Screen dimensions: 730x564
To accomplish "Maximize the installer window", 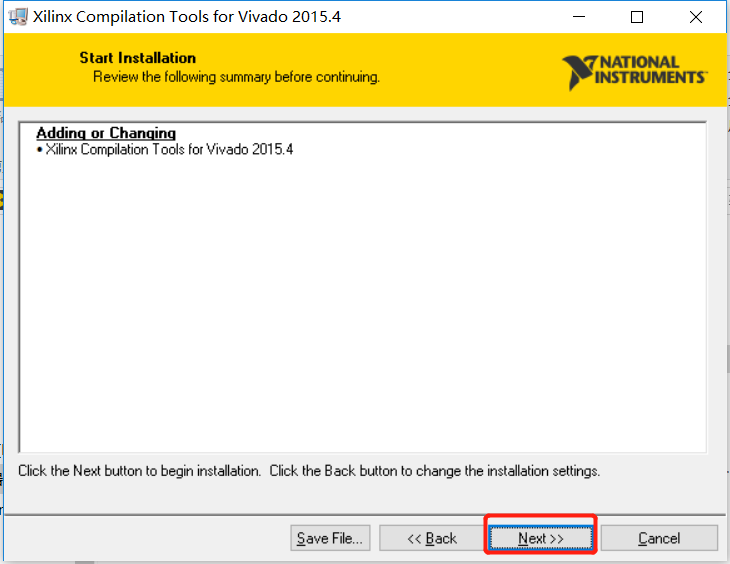I will click(x=637, y=17).
